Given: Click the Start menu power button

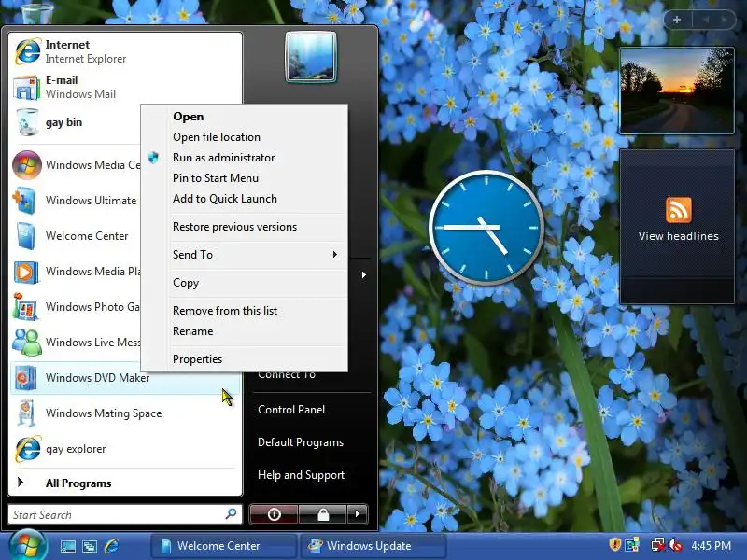Looking at the screenshot, I should click(x=274, y=514).
